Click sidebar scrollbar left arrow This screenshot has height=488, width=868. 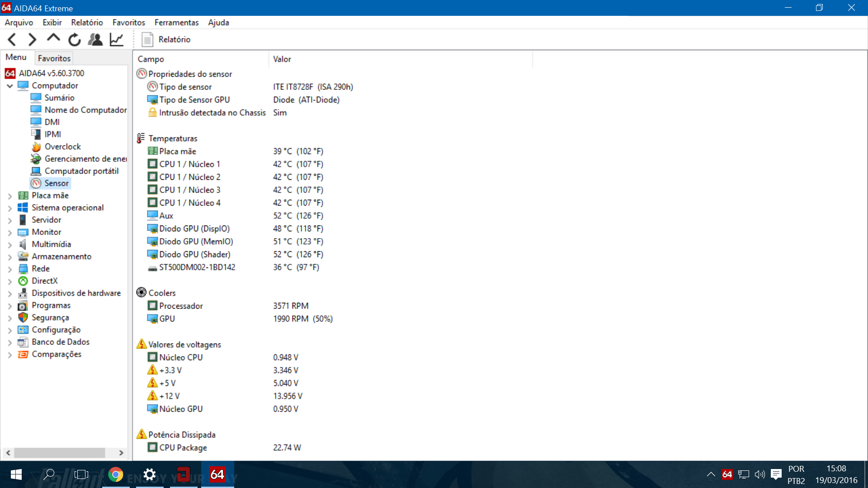8,453
